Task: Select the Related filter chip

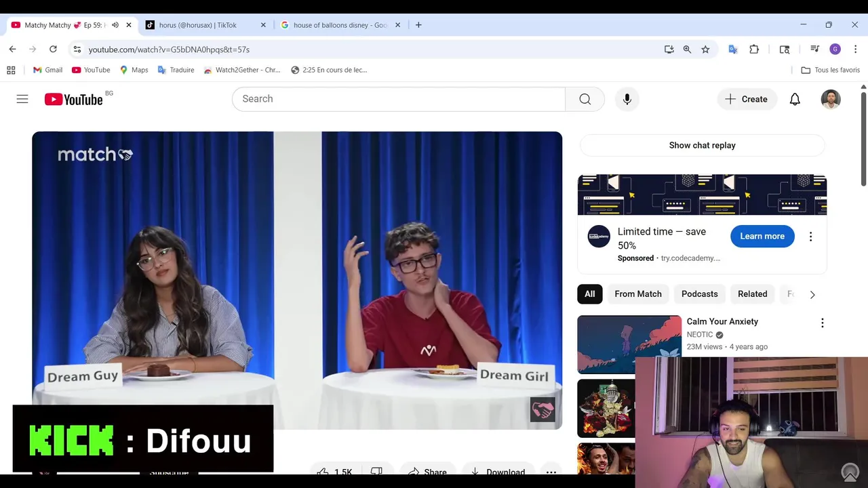Action: [x=752, y=293]
